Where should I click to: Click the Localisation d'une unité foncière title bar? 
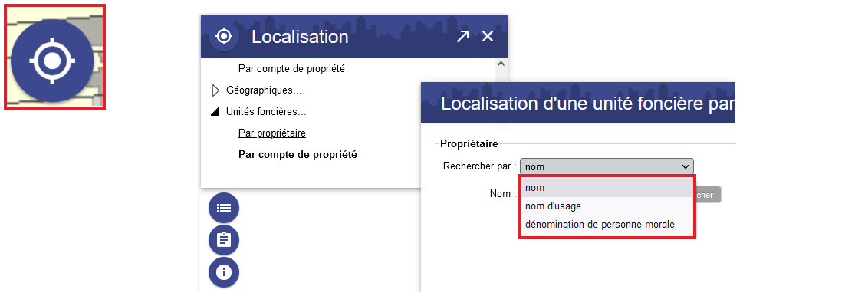(578, 103)
